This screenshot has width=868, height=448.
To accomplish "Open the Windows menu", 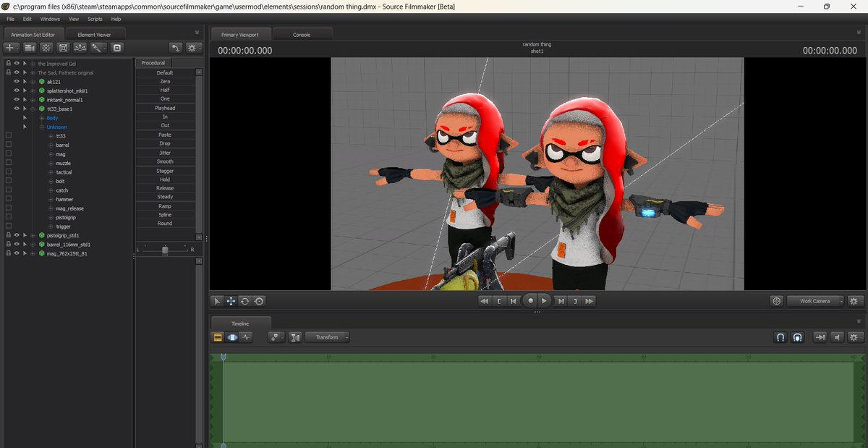I will (x=50, y=19).
